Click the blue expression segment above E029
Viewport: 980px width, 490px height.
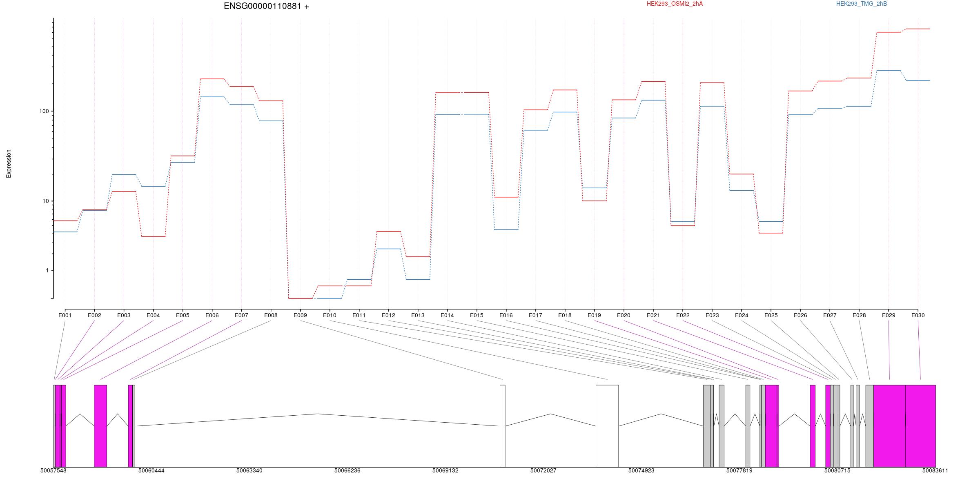[x=889, y=71]
